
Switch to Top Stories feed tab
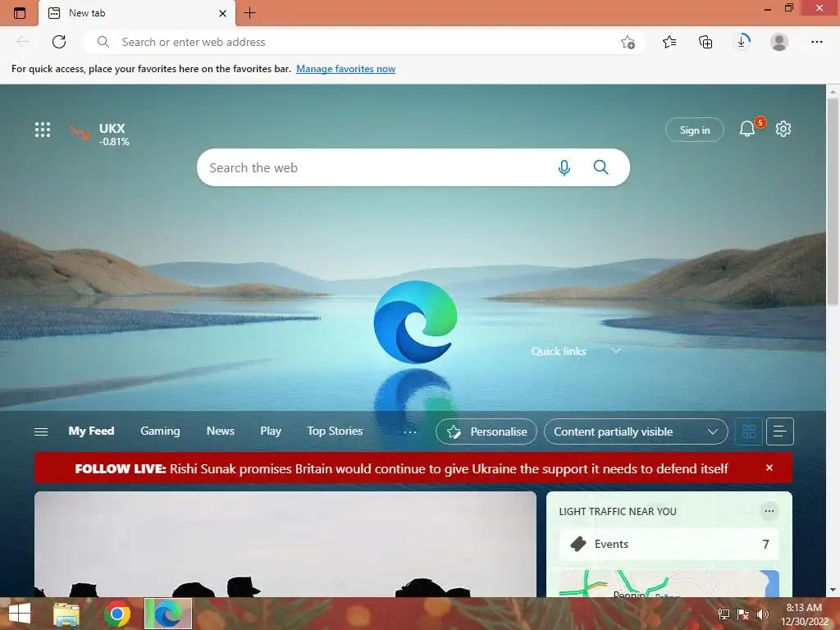tap(335, 431)
